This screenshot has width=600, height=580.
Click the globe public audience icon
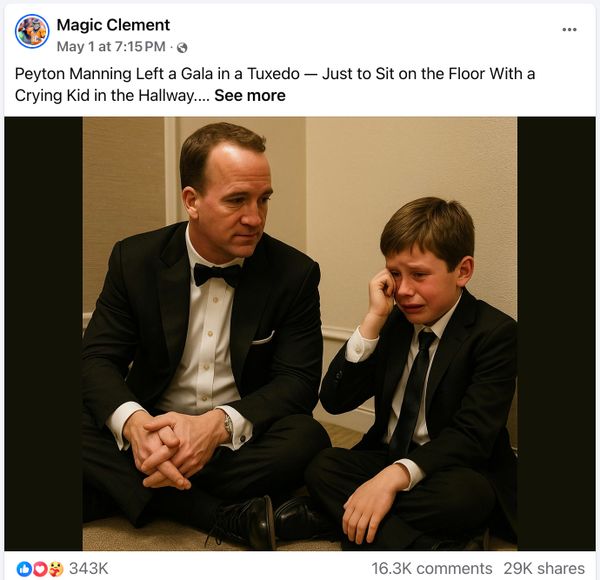coord(182,47)
